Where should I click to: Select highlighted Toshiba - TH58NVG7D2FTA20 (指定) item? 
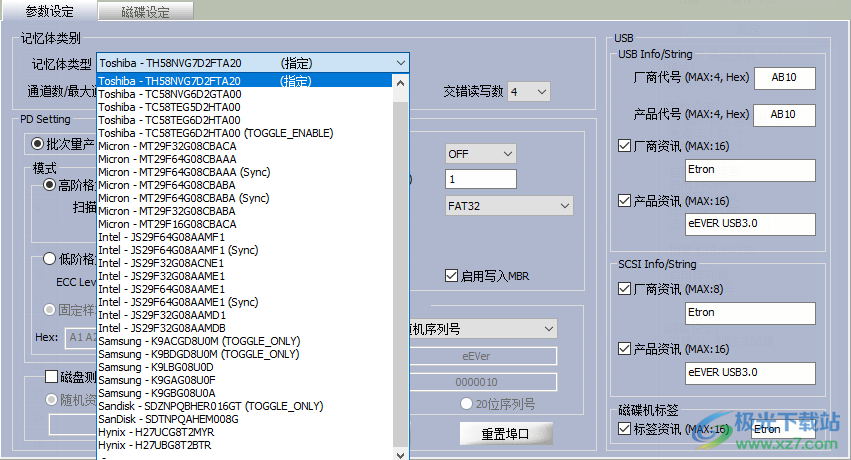click(244, 81)
